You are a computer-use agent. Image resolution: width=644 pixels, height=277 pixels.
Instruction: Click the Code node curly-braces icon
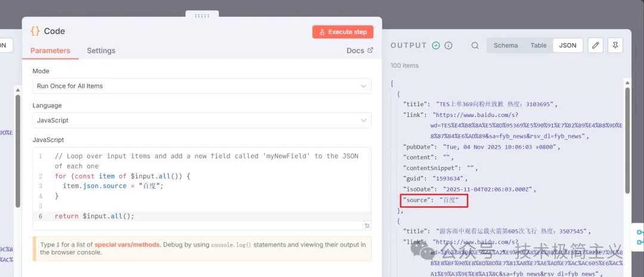point(35,31)
